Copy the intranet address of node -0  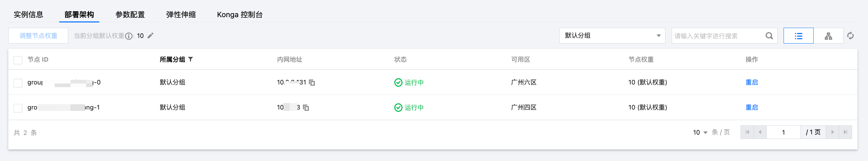pos(312,82)
